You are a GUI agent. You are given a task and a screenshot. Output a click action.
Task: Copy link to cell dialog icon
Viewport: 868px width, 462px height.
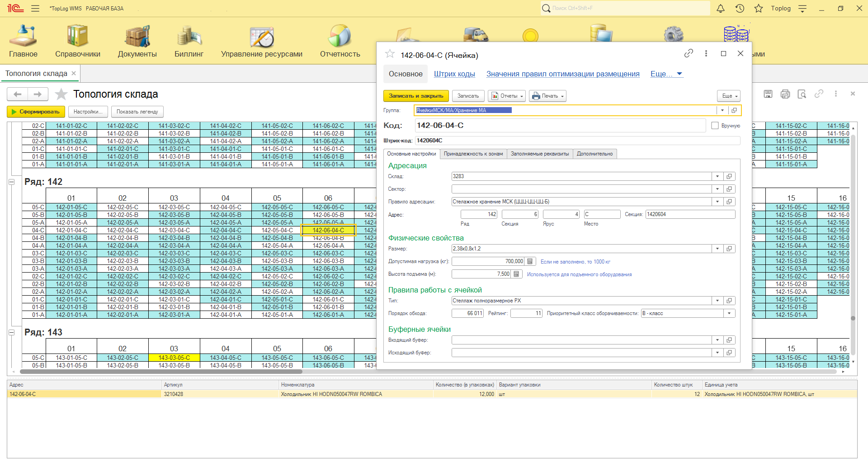689,53
